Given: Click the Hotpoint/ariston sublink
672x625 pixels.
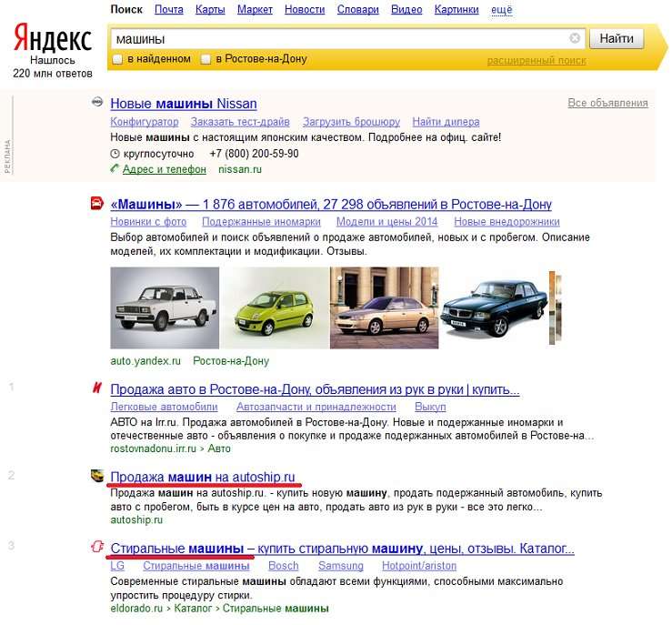Looking at the screenshot, I should [x=419, y=566].
